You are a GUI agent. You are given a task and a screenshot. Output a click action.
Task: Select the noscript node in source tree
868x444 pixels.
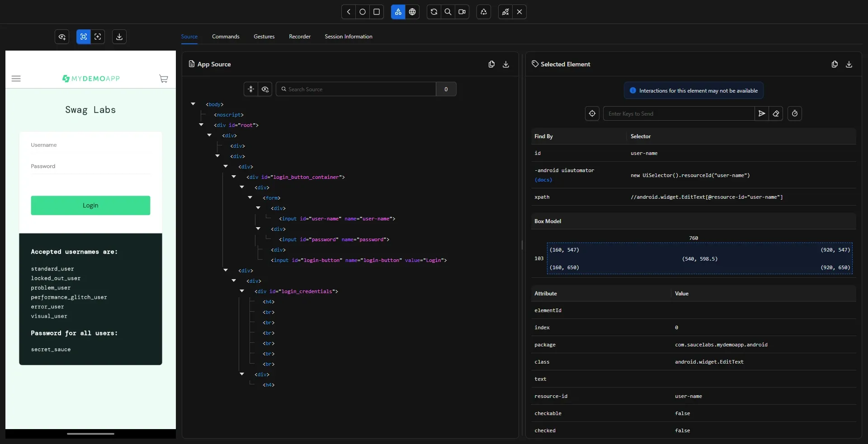pyautogui.click(x=229, y=115)
